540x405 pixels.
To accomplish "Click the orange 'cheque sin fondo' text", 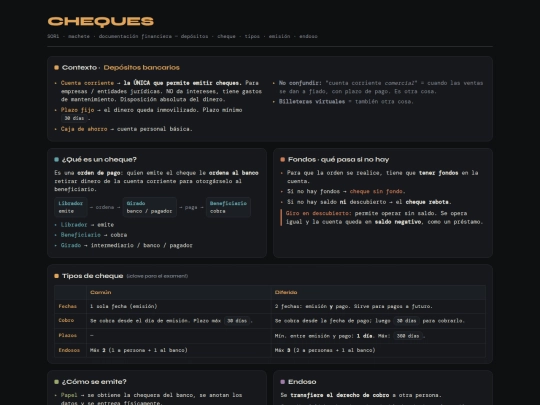I will [376, 191].
